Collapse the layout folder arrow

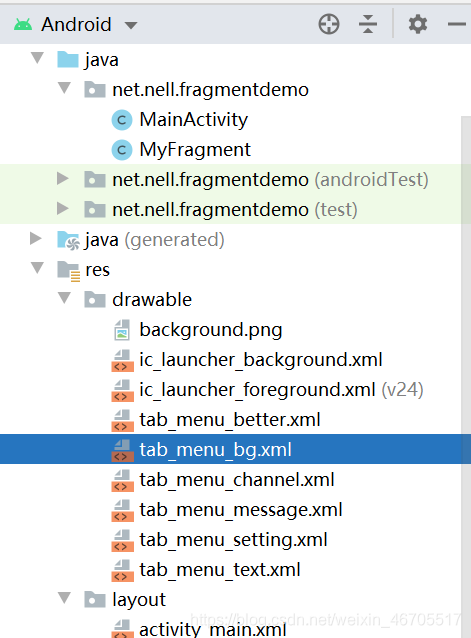click(64, 598)
